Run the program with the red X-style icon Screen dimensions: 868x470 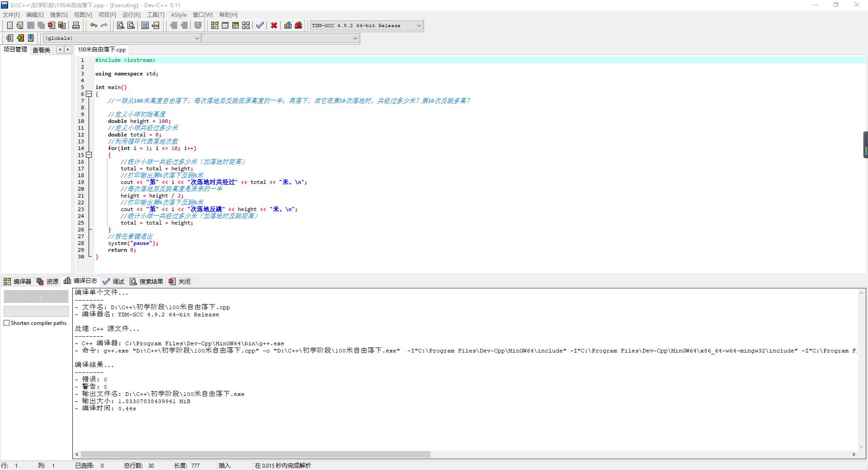(274, 25)
